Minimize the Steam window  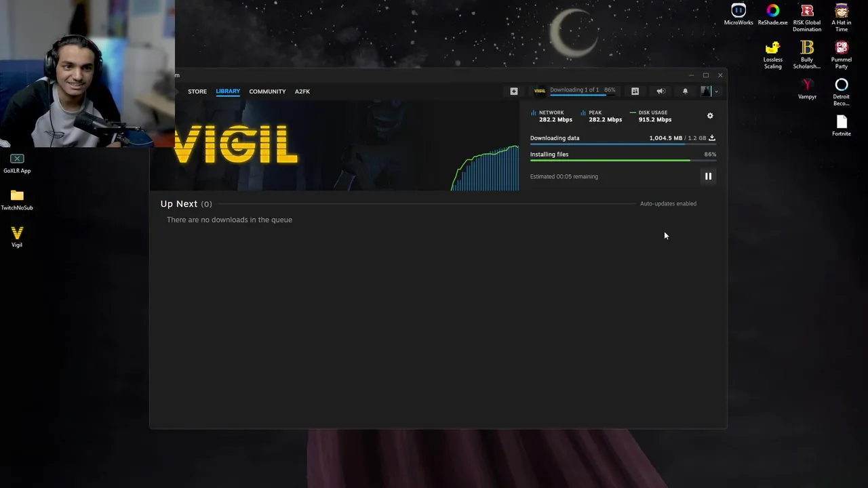click(x=691, y=75)
